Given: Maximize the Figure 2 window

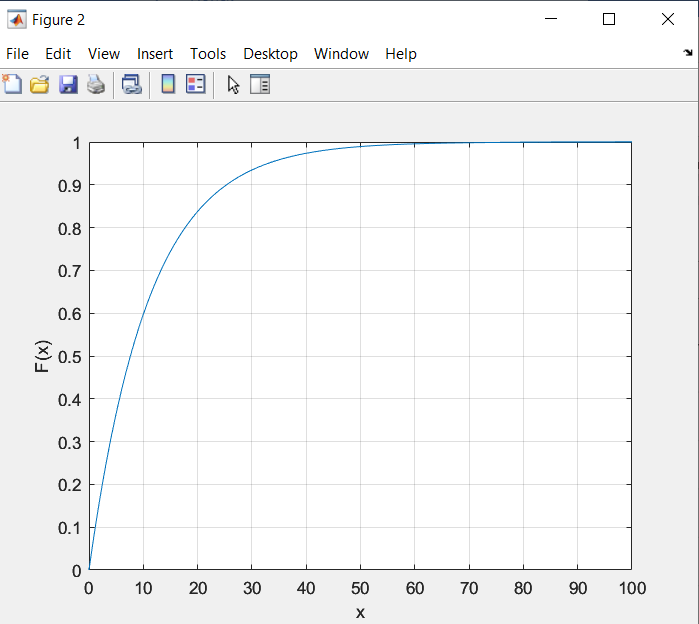Looking at the screenshot, I should 609,19.
